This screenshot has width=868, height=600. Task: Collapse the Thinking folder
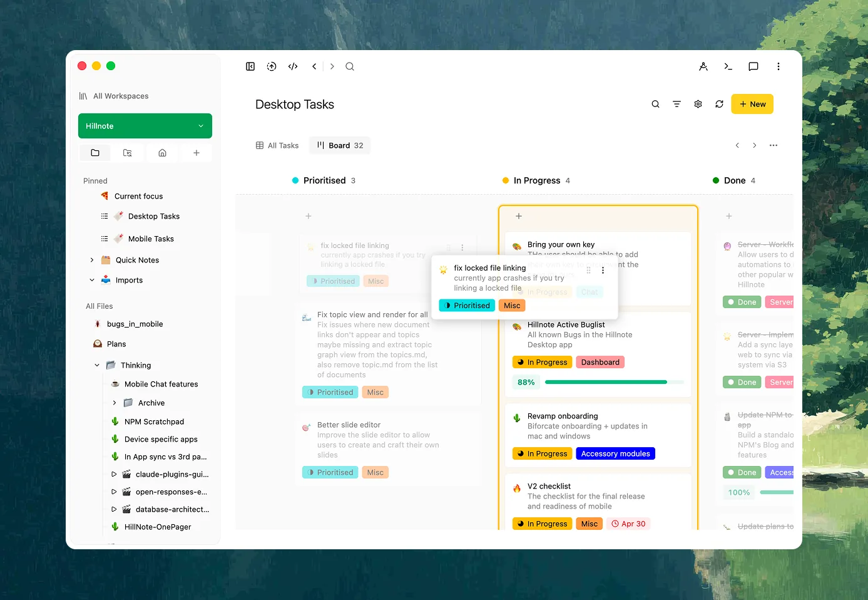click(97, 365)
